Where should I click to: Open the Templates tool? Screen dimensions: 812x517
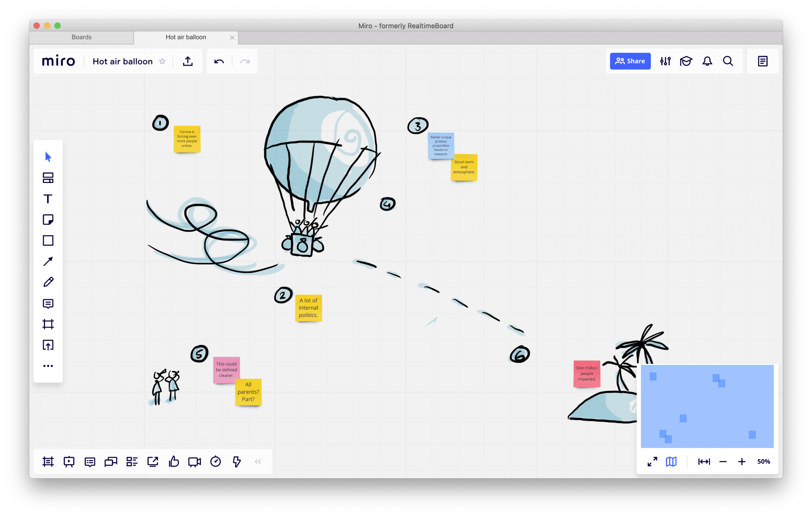48,178
